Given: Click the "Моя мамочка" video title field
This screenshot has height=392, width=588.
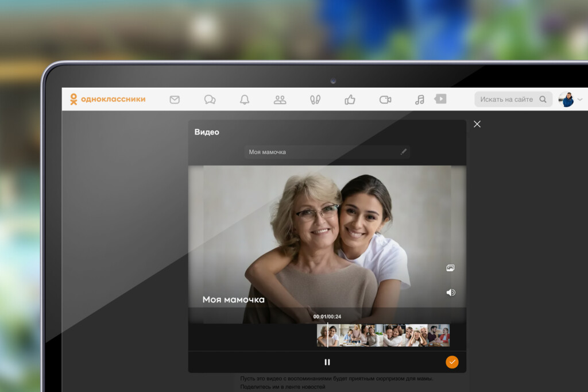Looking at the screenshot, I should pyautogui.click(x=327, y=152).
